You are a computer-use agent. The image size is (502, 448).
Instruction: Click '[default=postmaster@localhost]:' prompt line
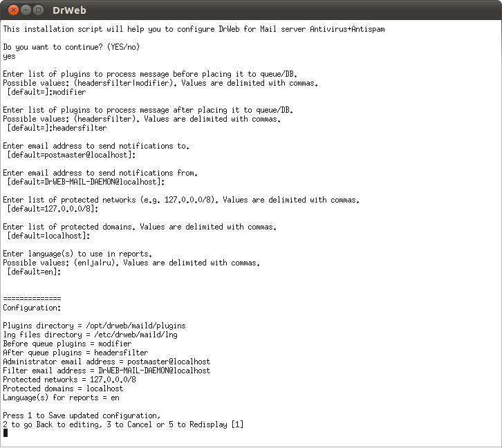tap(71, 155)
